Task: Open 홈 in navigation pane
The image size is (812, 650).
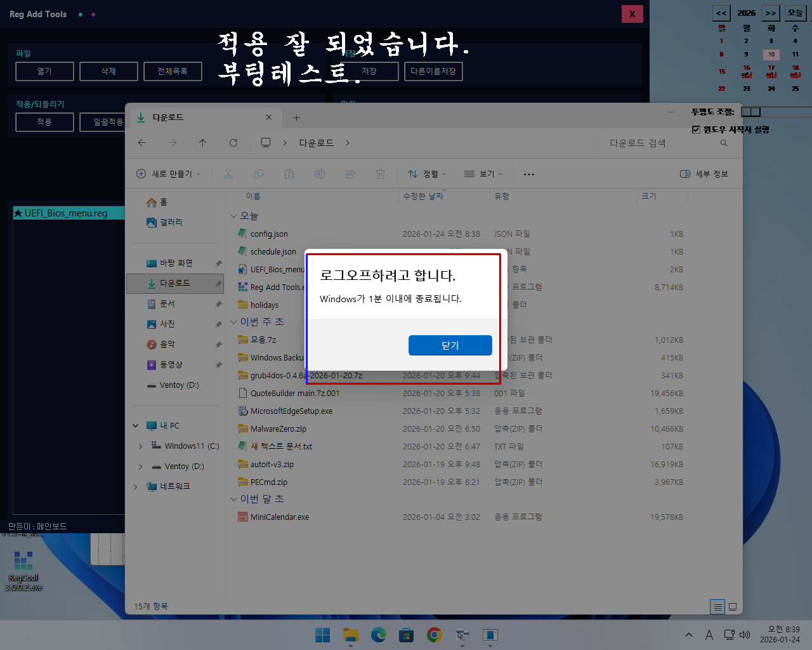Action: [x=164, y=202]
